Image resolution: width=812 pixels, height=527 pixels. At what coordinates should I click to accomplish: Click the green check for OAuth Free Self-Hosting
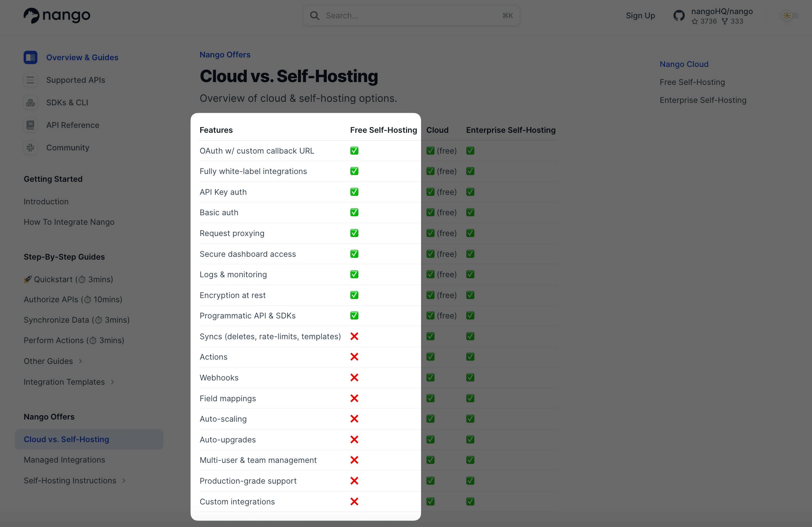[354, 151]
